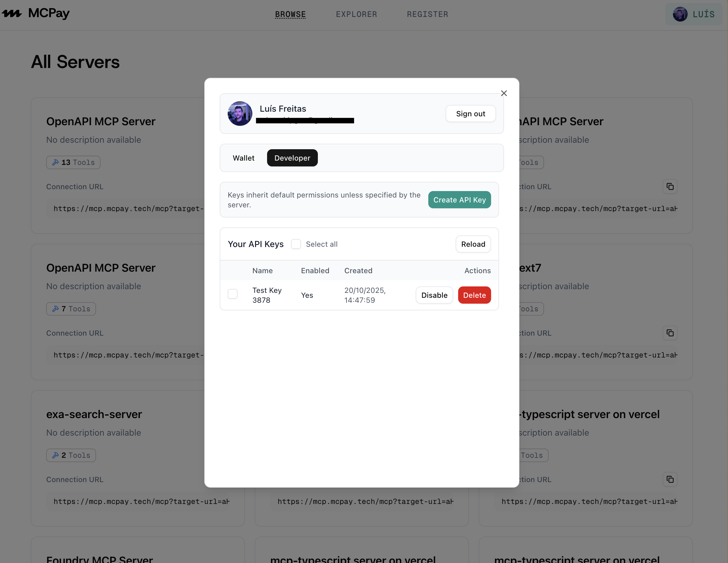
Task: Toggle the Select all checkbox
Action: click(x=296, y=244)
